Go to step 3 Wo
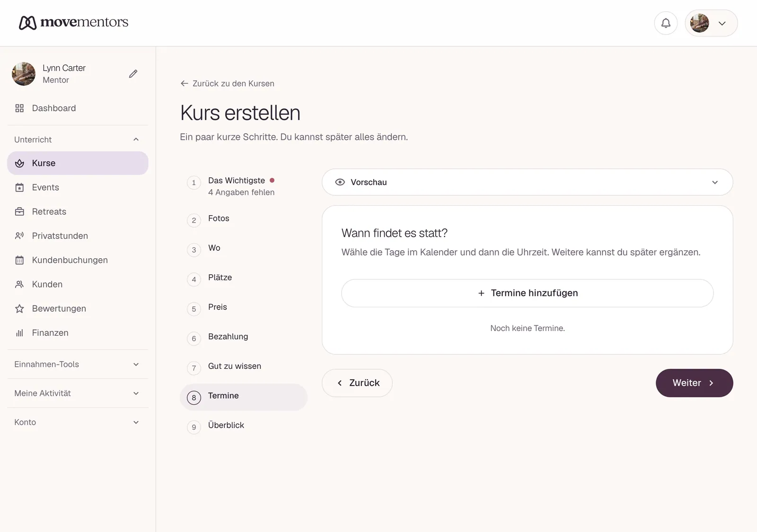This screenshot has height=532, width=757. coord(244,249)
